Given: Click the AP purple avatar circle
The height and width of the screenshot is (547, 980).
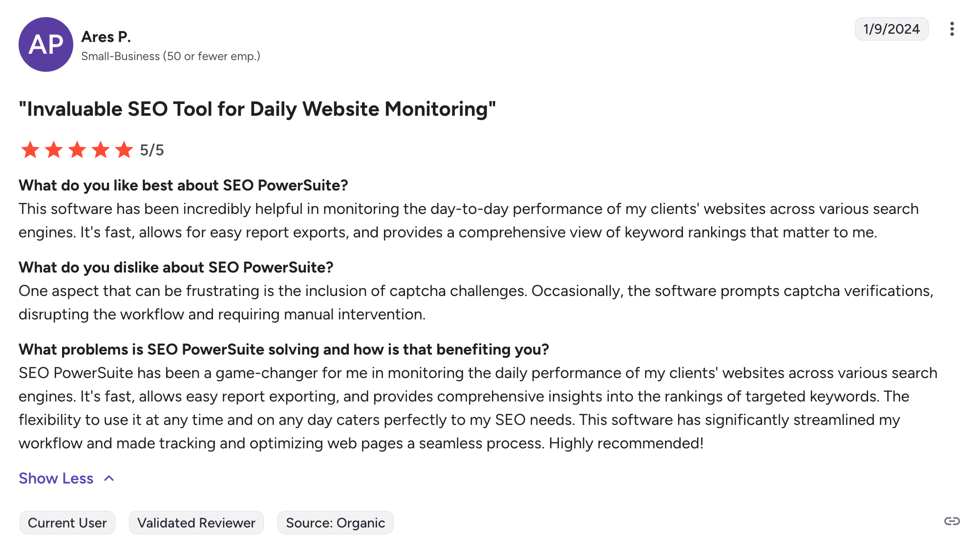Looking at the screenshot, I should tap(46, 44).
